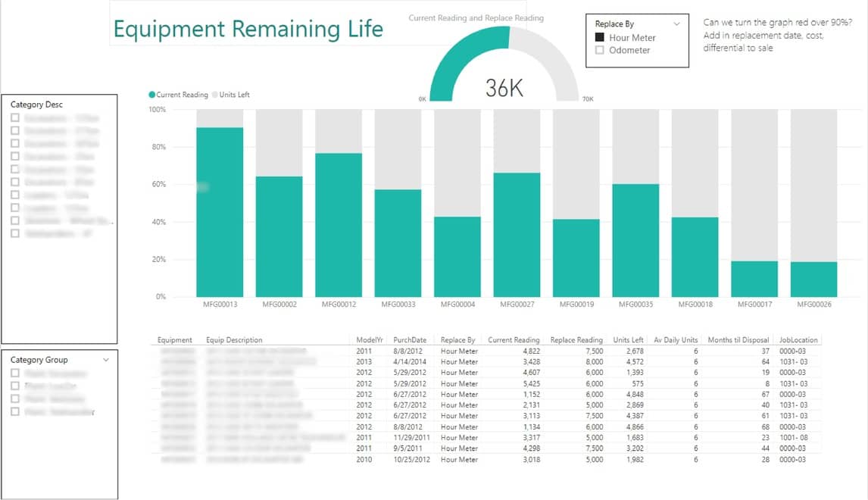
Task: Check the first Category Desc checkbox
Action: (15, 118)
